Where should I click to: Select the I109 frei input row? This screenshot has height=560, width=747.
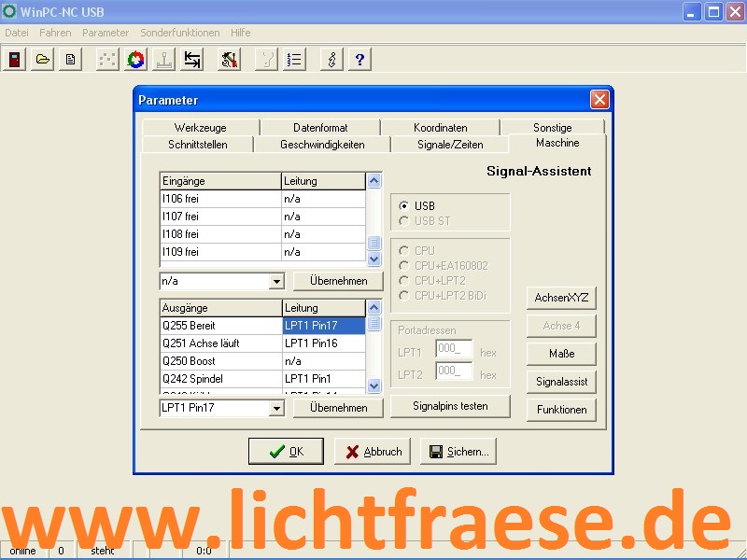click(263, 252)
